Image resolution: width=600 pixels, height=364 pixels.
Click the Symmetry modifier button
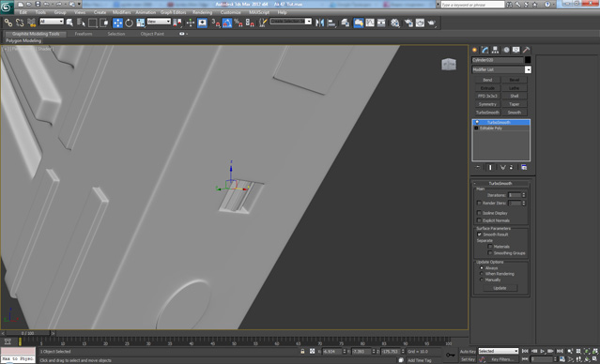[487, 104]
